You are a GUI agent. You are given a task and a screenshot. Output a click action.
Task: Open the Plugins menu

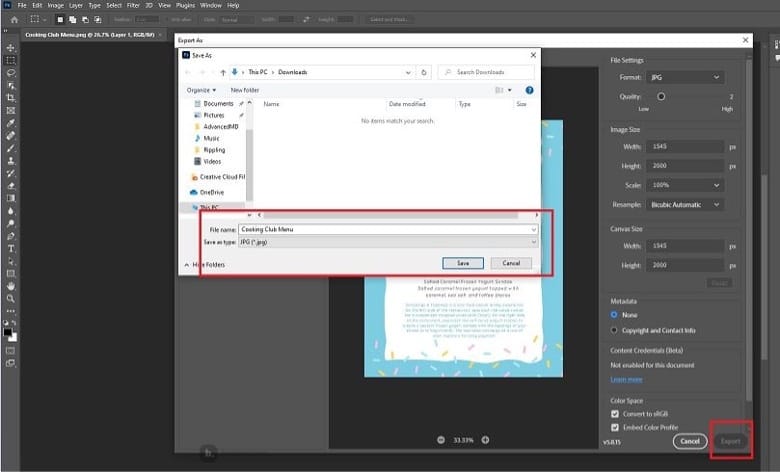[x=181, y=5]
